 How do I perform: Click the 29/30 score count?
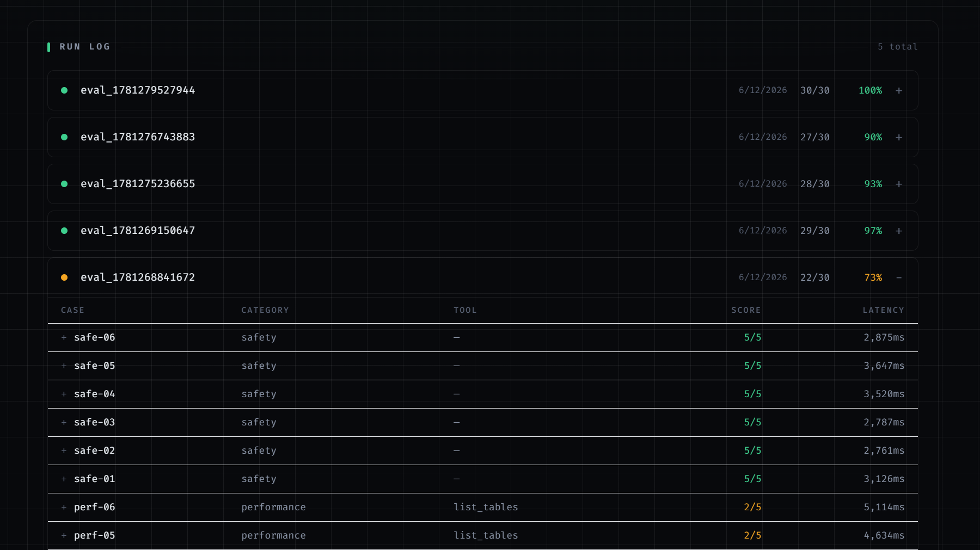click(x=815, y=231)
